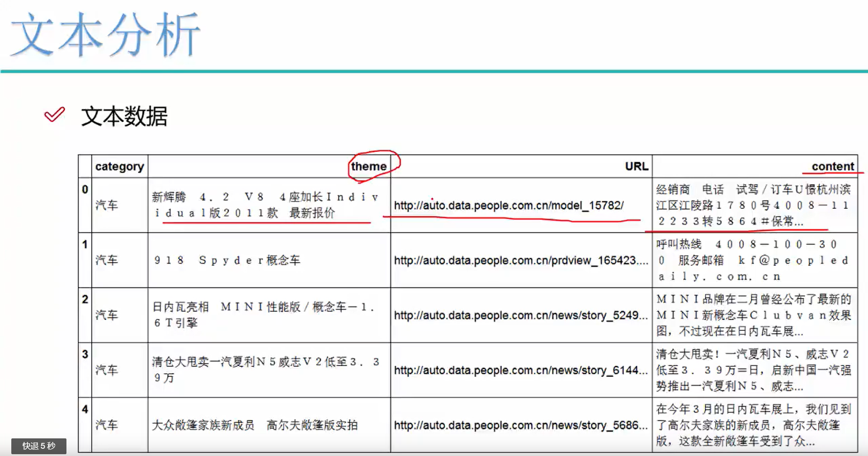Click the story_6144 URL in row 3
This screenshot has height=456, width=868.
(x=520, y=370)
